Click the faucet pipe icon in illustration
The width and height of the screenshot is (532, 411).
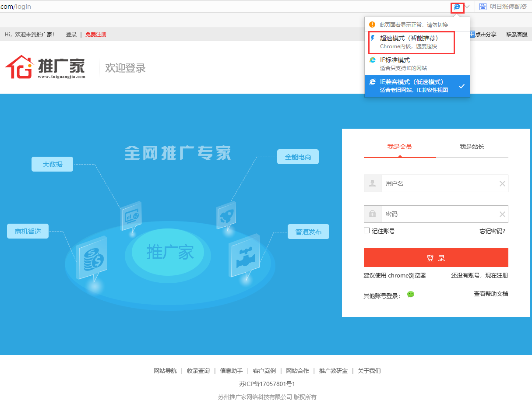(244, 257)
